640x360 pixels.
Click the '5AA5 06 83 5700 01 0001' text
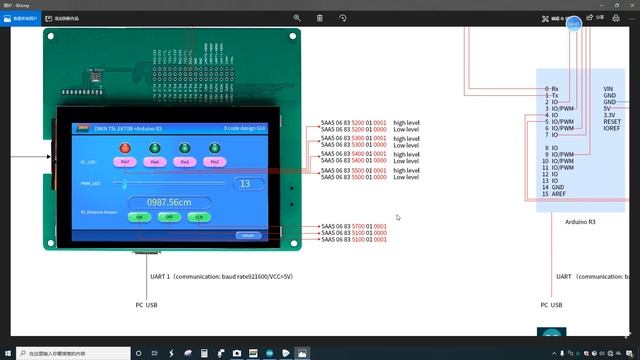click(353, 226)
